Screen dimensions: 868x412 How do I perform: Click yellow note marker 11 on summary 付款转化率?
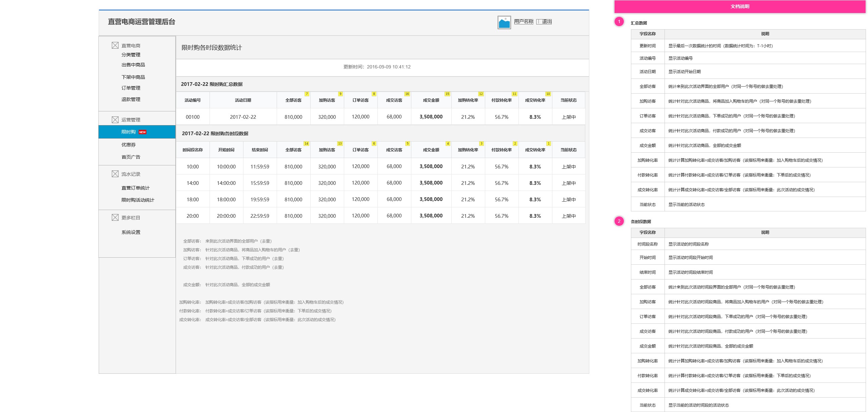tap(514, 94)
